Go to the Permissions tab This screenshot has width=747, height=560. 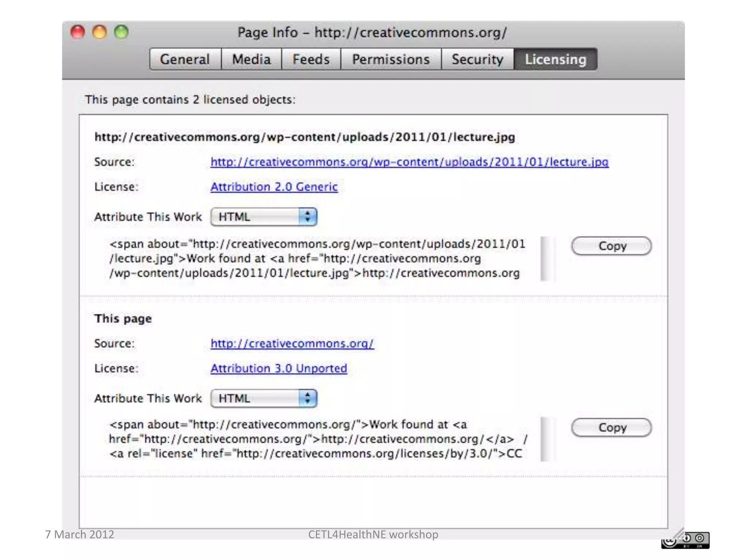tap(391, 59)
